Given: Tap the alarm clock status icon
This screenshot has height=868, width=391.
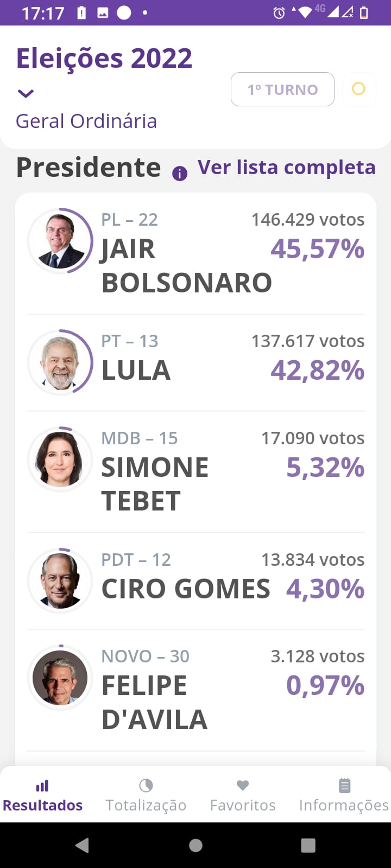Looking at the screenshot, I should 279,12.
